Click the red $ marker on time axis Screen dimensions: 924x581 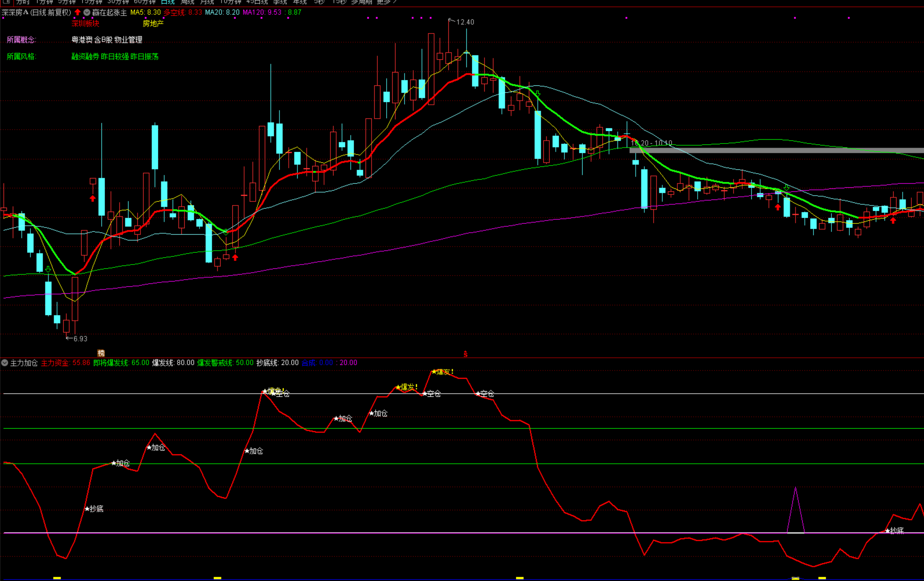466,354
